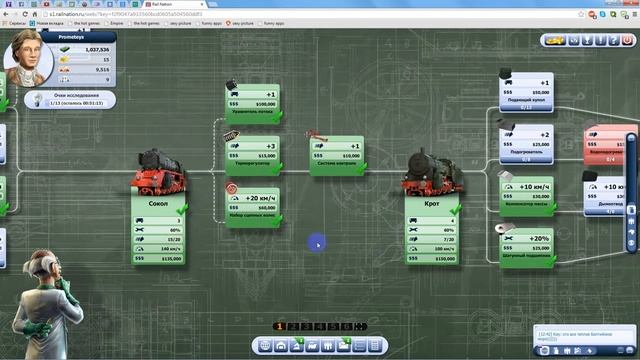
Task: Click the gold bars icon in profile panel
Action: click(x=64, y=60)
